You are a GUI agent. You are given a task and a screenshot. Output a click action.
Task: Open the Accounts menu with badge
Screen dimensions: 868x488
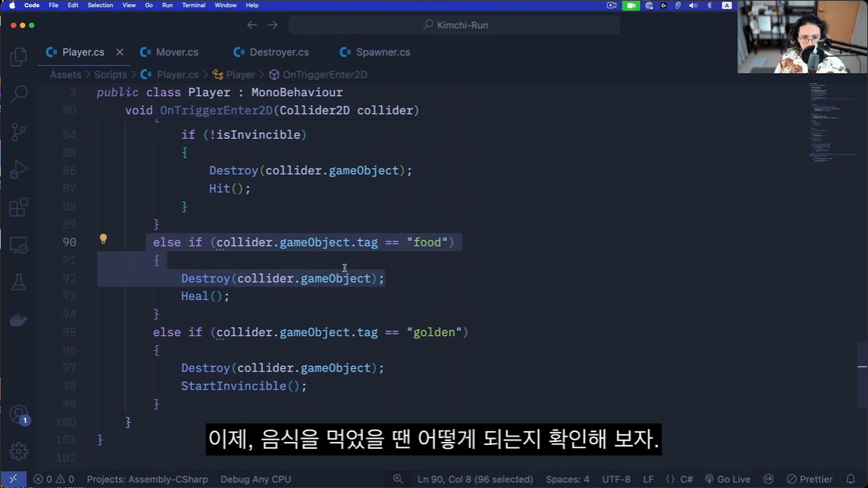coord(19,414)
